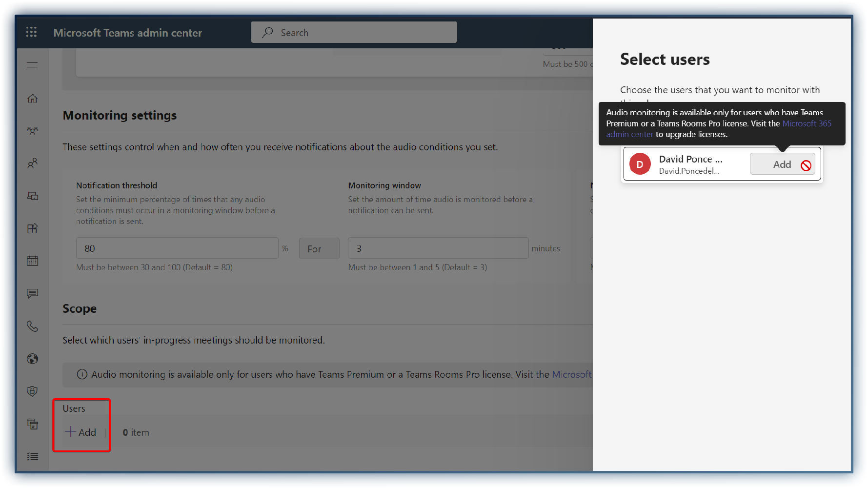Open Messaging chat icon in sidebar
The image size is (868, 488).
pos(33,293)
